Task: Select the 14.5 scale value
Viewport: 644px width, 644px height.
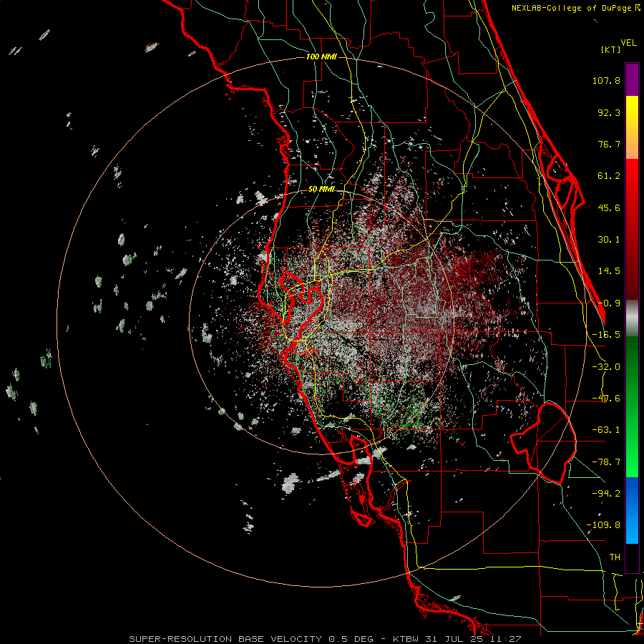Action: pyautogui.click(x=609, y=271)
